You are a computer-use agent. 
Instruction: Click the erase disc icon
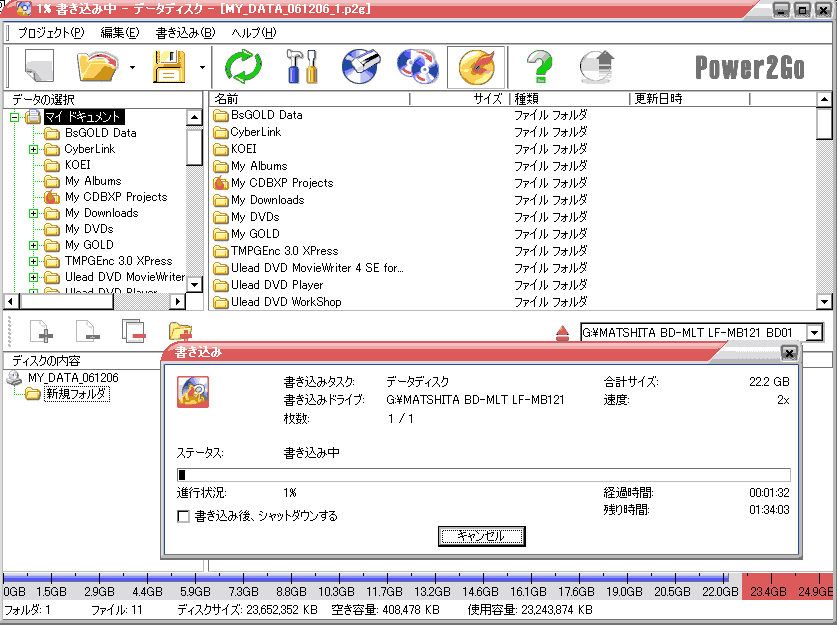[361, 66]
